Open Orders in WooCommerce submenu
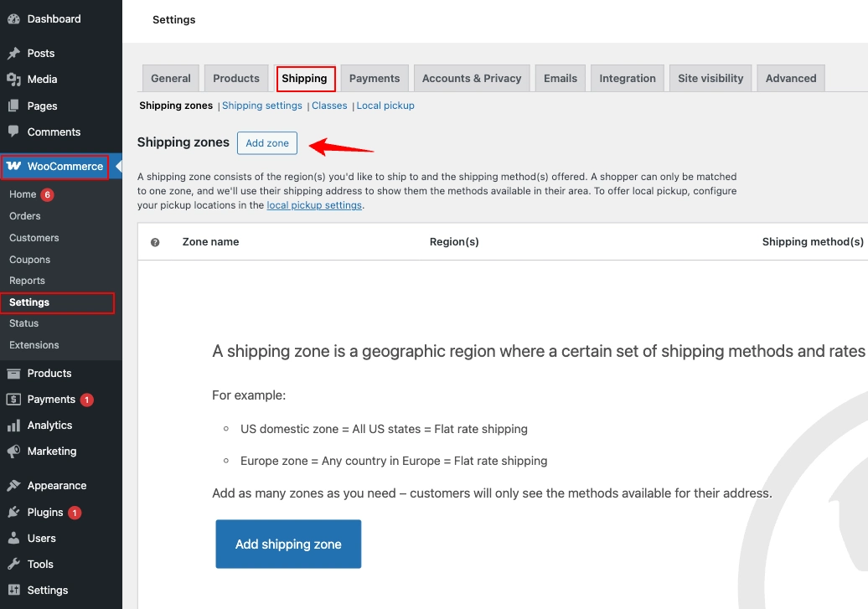 [25, 216]
